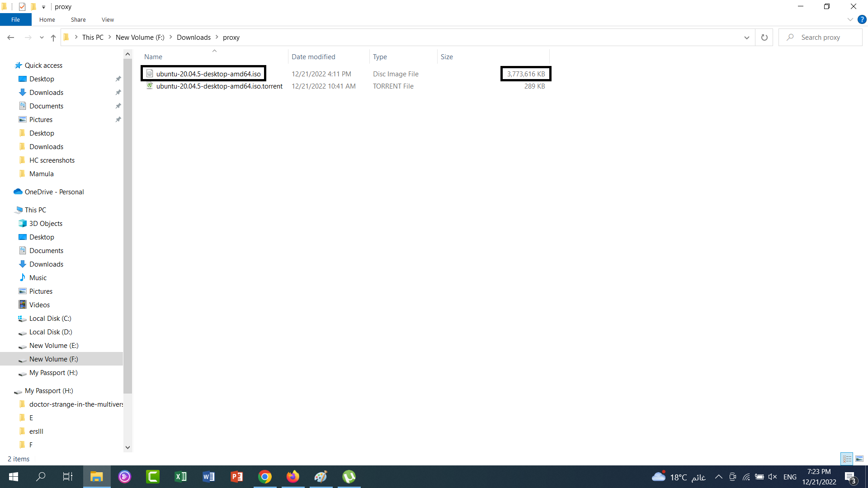Open File Explorer from taskbar
Image resolution: width=868 pixels, height=488 pixels.
pyautogui.click(x=96, y=477)
